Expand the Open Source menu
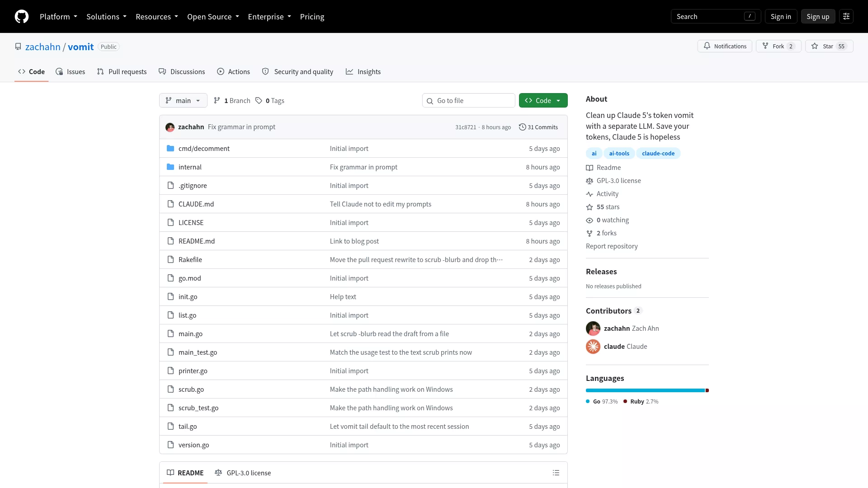Image resolution: width=868 pixels, height=488 pixels. point(213,17)
